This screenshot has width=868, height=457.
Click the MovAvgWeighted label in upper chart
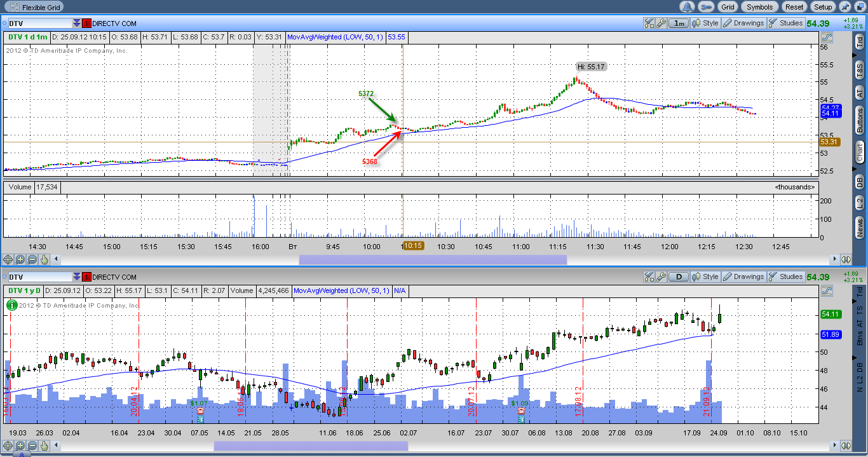336,37
